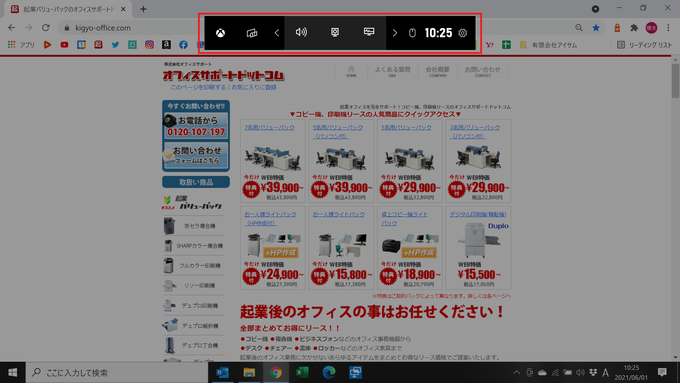Expand Game Bar widgets with right chevron
The width and height of the screenshot is (680, 383).
[395, 33]
